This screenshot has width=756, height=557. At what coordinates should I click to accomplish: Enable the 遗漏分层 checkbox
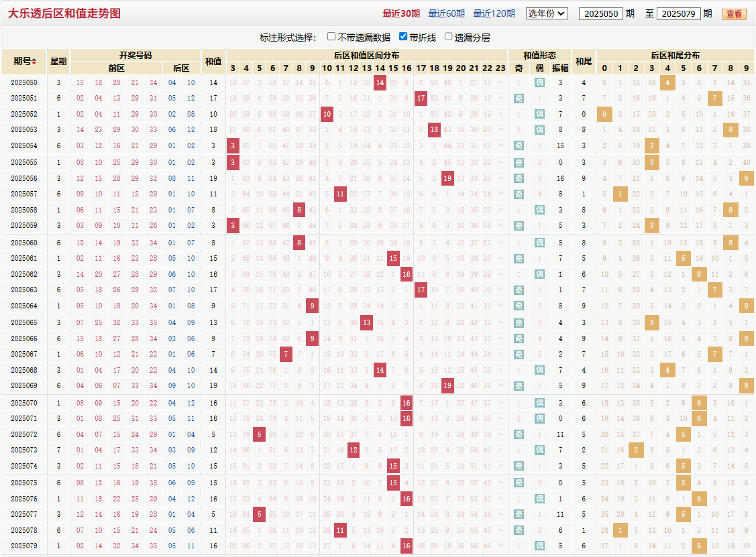(x=448, y=37)
